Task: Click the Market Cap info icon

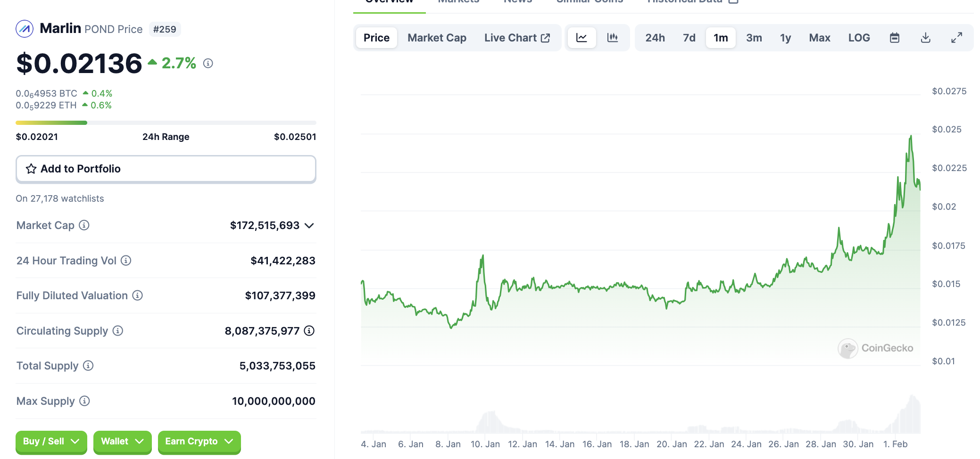Action: tap(84, 225)
